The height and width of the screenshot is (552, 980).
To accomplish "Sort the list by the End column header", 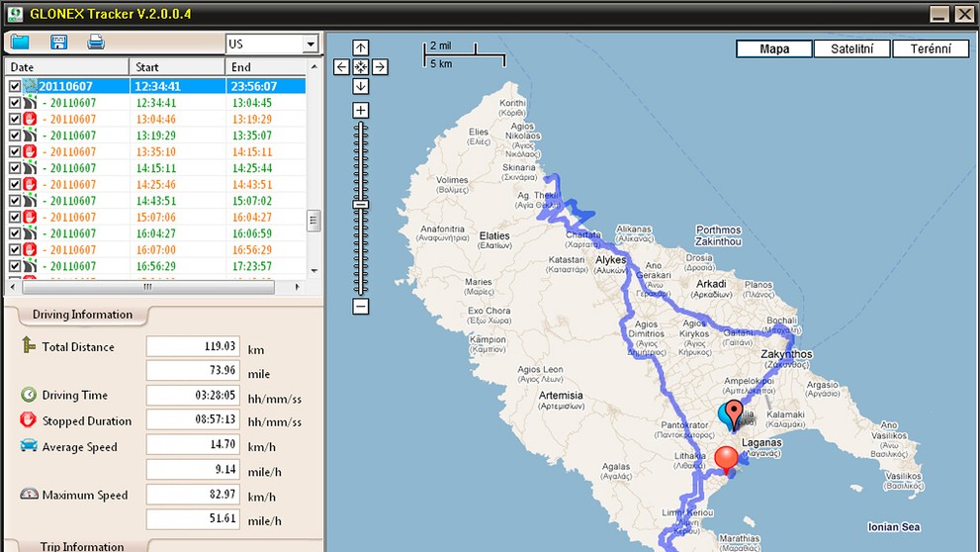I will [x=266, y=67].
